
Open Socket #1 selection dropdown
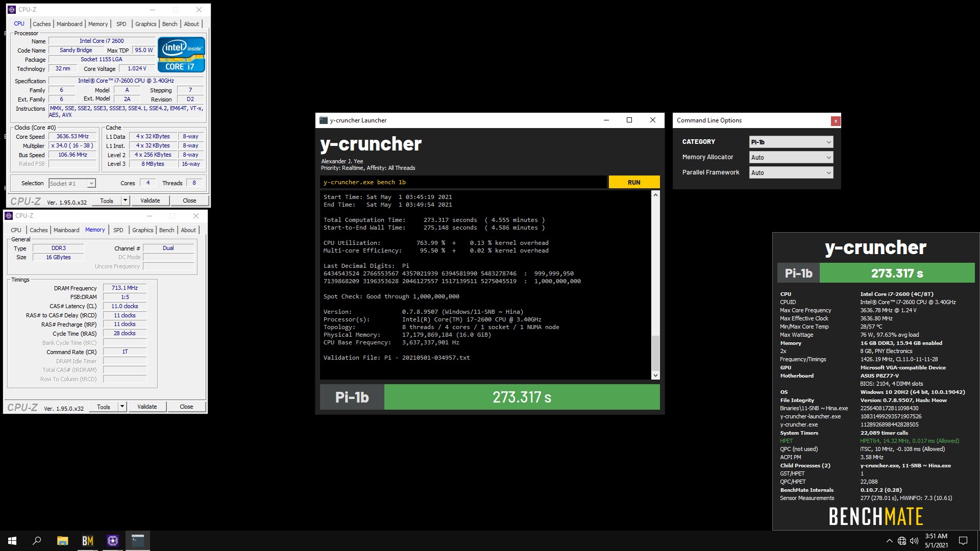tap(72, 184)
